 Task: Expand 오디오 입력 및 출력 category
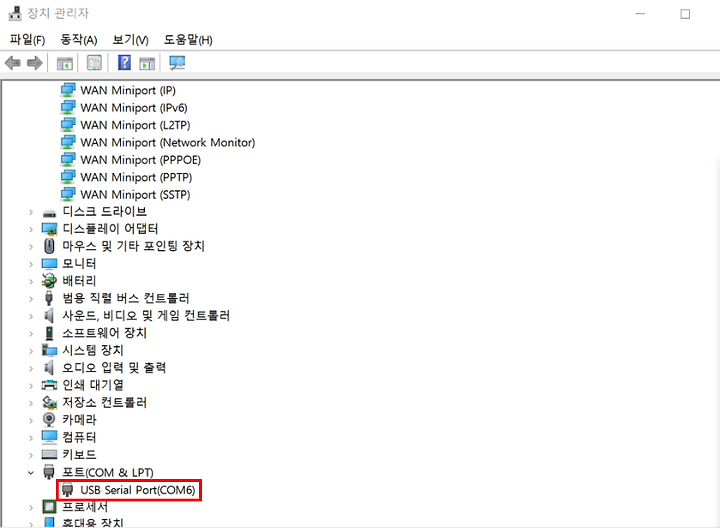tap(31, 369)
